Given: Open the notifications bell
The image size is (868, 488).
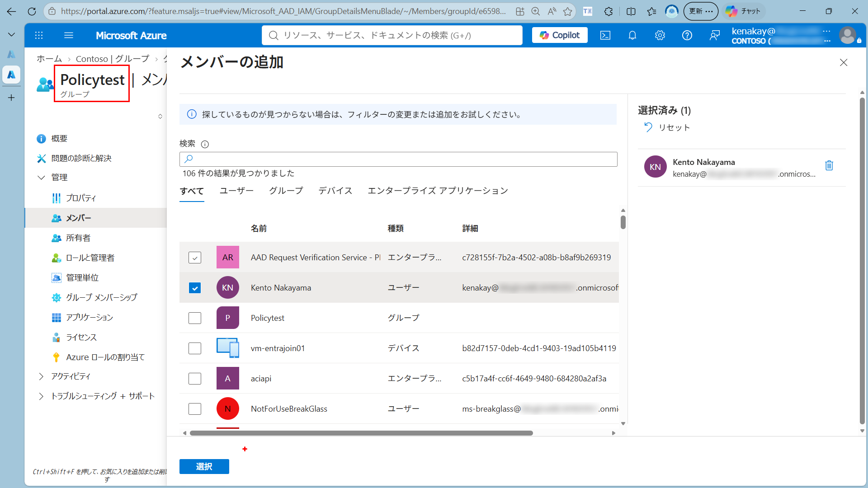Looking at the screenshot, I should [x=632, y=35].
